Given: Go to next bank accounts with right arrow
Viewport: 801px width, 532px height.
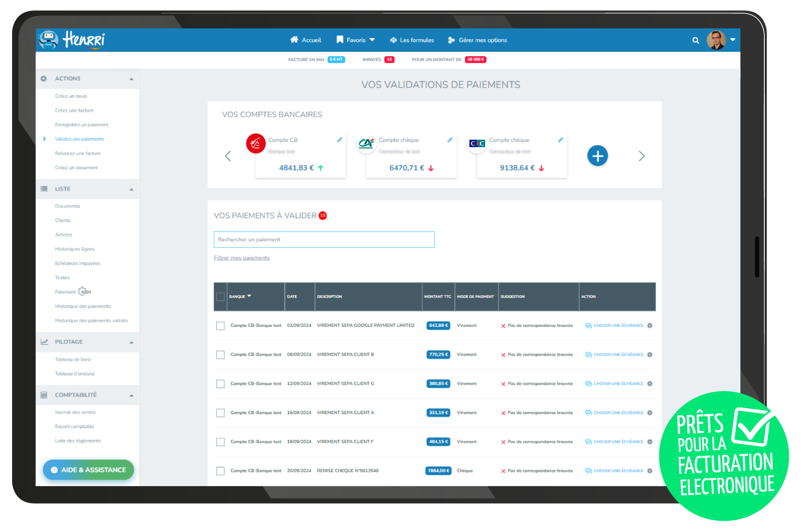Looking at the screenshot, I should (641, 156).
